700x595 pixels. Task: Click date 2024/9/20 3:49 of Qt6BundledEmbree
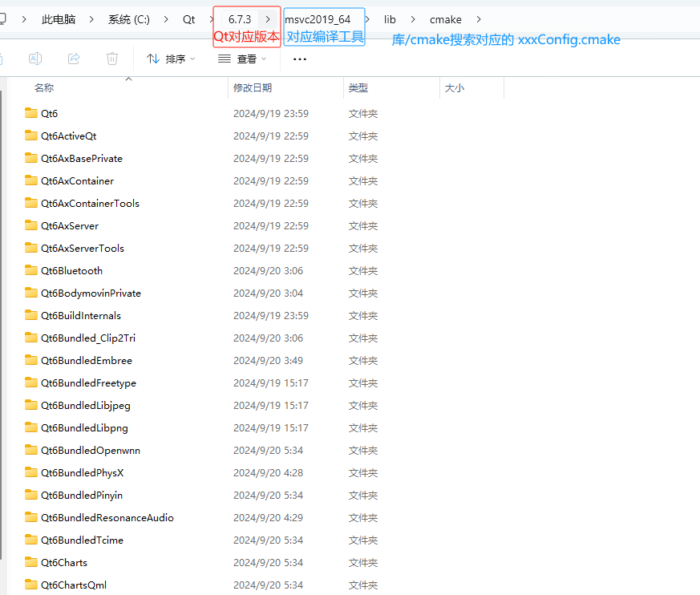[x=268, y=360]
